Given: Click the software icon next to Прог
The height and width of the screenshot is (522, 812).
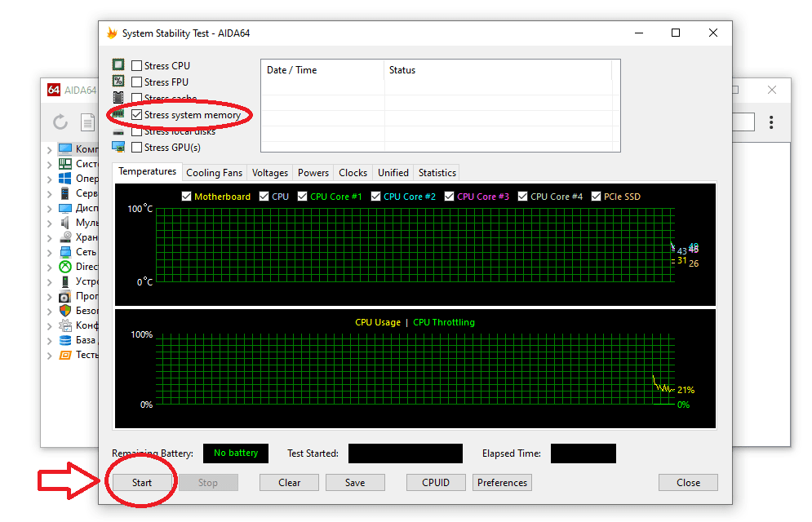Looking at the screenshot, I should pyautogui.click(x=65, y=296).
